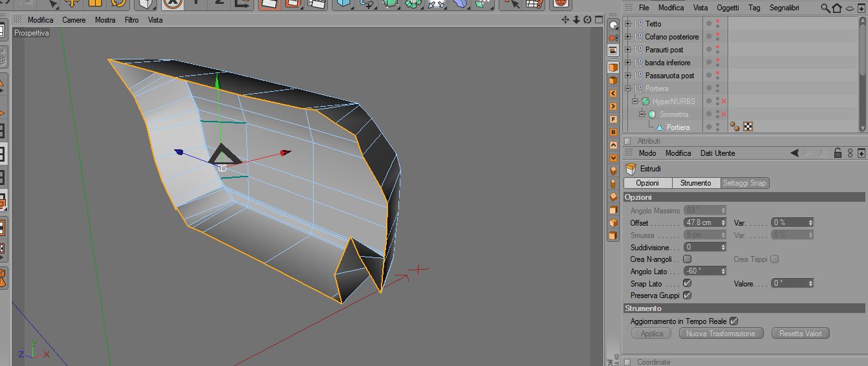Open the Oggetti menu in Object Manager

click(728, 8)
